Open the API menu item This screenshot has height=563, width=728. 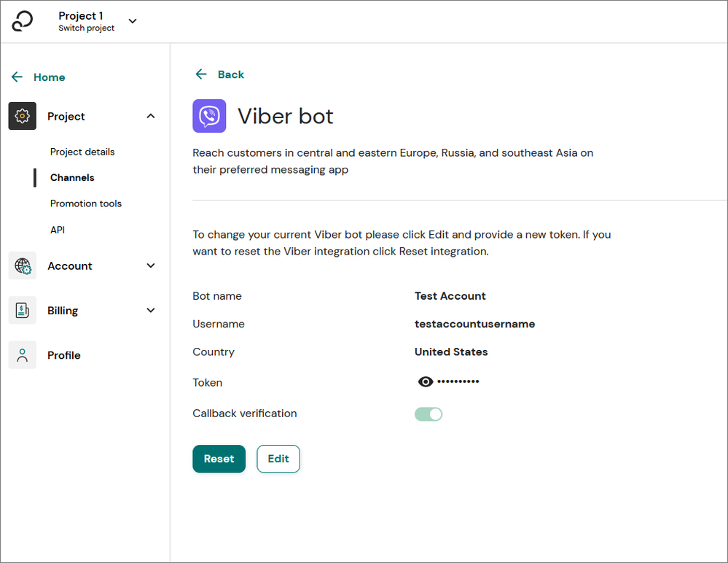pos(58,230)
